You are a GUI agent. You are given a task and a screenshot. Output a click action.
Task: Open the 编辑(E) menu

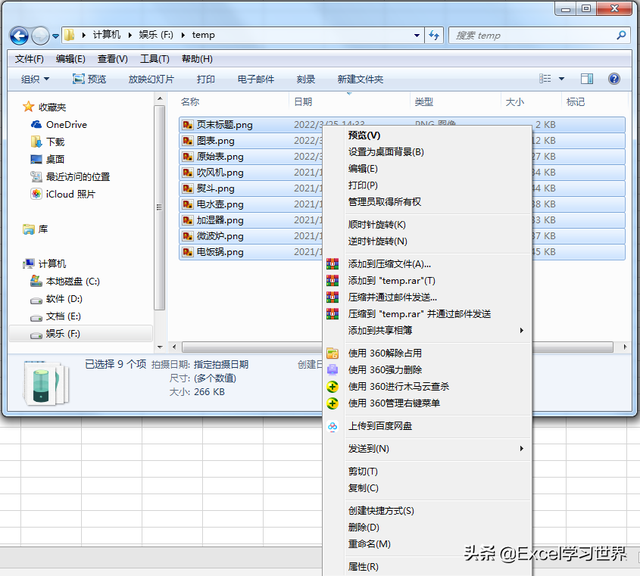click(x=71, y=59)
